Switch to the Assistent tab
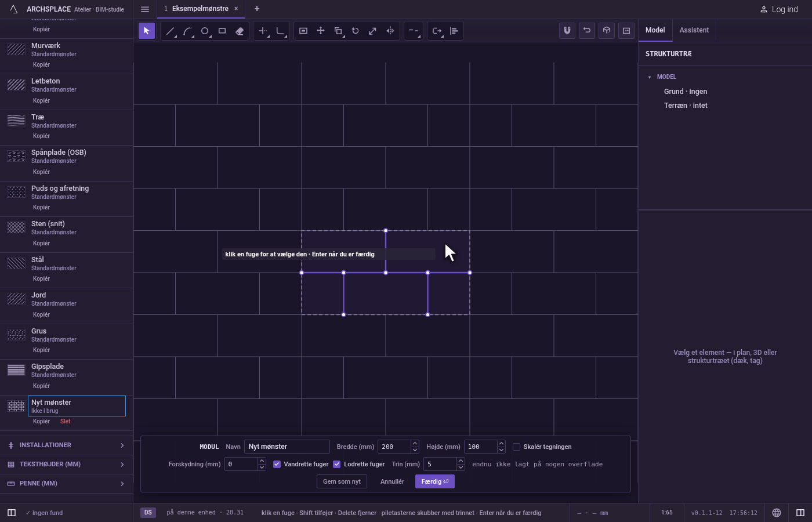Screen dimensions: 812x522 coord(694,30)
